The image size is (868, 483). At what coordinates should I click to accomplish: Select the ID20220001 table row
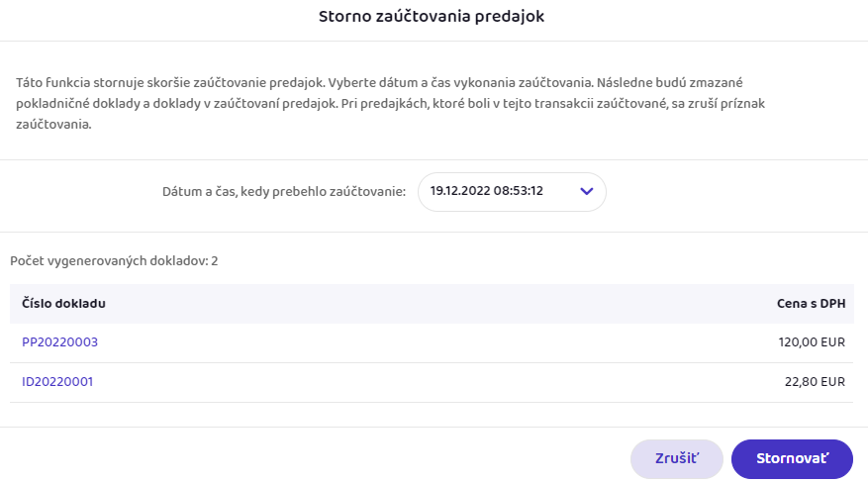click(432, 381)
